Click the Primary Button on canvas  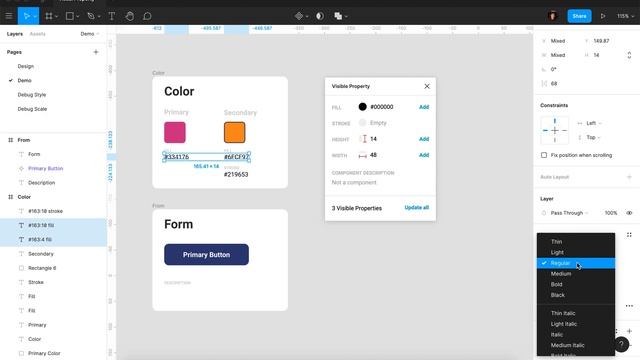(206, 255)
